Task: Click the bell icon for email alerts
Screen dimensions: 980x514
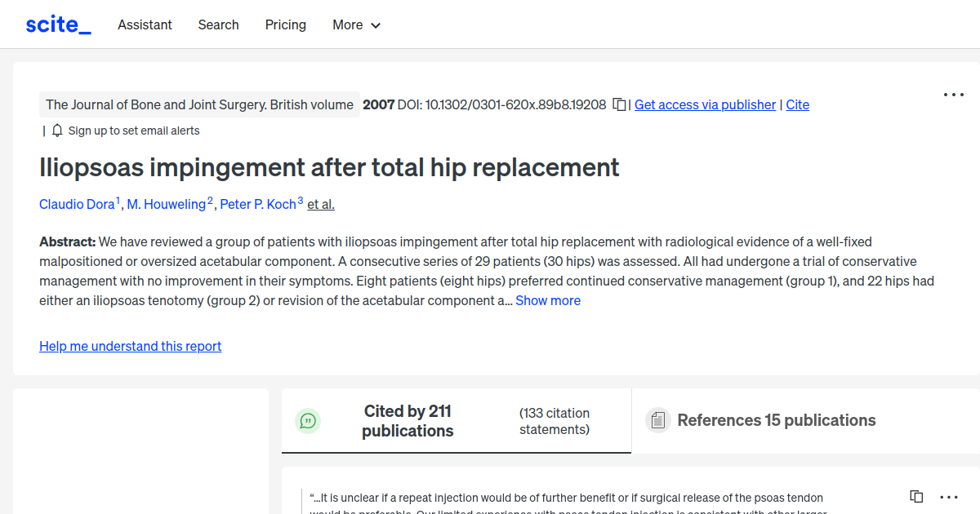Action: click(x=56, y=130)
